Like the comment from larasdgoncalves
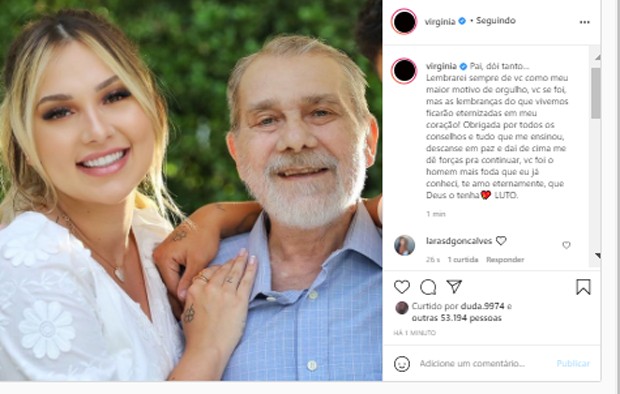The width and height of the screenshot is (620, 394). [x=566, y=245]
